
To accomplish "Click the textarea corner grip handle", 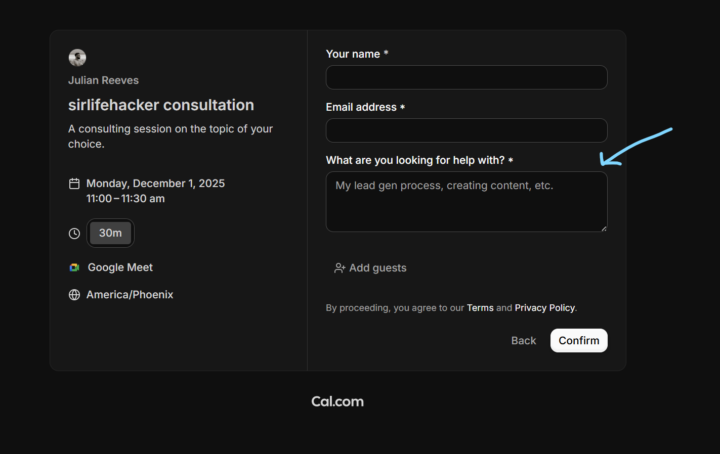I will pyautogui.click(x=604, y=228).
